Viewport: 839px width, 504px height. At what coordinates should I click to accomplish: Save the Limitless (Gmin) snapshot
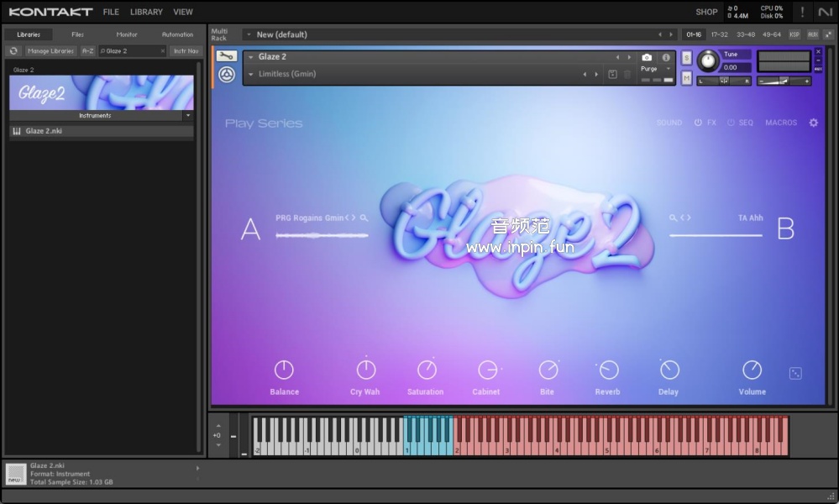612,75
